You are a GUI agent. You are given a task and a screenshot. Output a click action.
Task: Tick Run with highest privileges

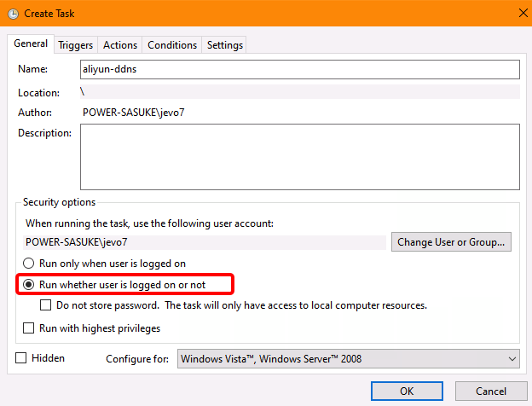coord(30,328)
